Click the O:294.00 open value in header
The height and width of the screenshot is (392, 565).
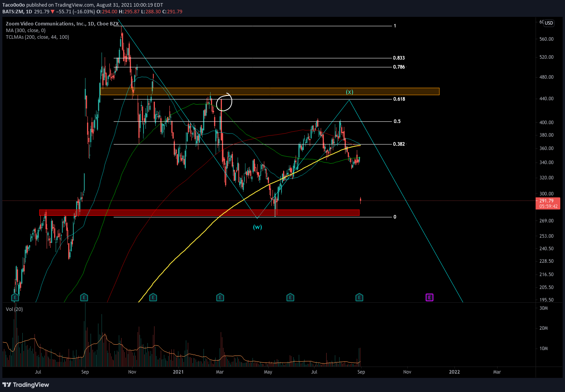107,12
